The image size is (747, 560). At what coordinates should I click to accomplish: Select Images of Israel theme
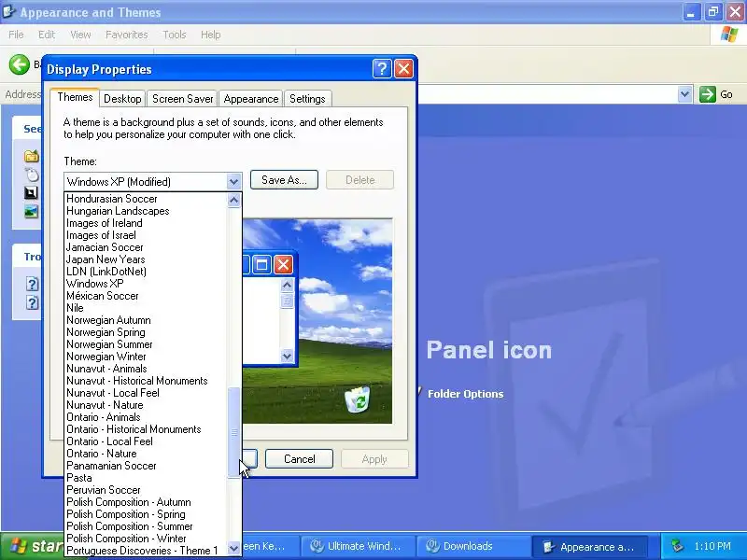click(146, 235)
